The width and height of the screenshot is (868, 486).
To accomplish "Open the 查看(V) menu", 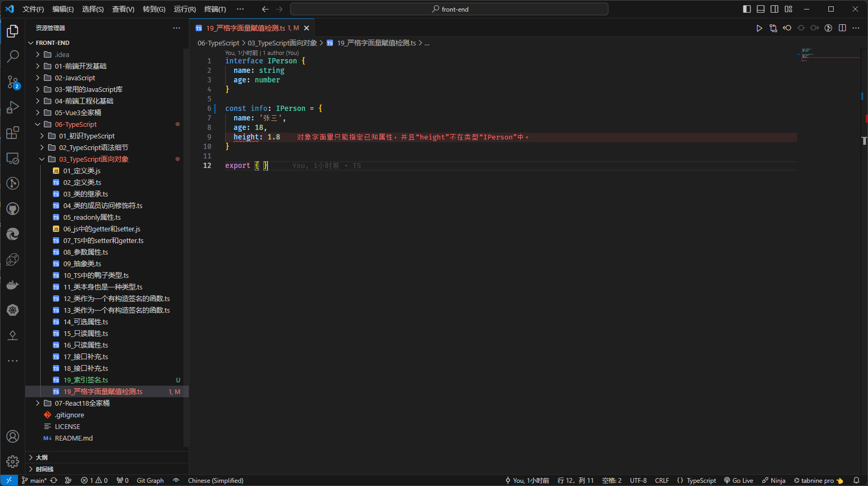I will [123, 9].
